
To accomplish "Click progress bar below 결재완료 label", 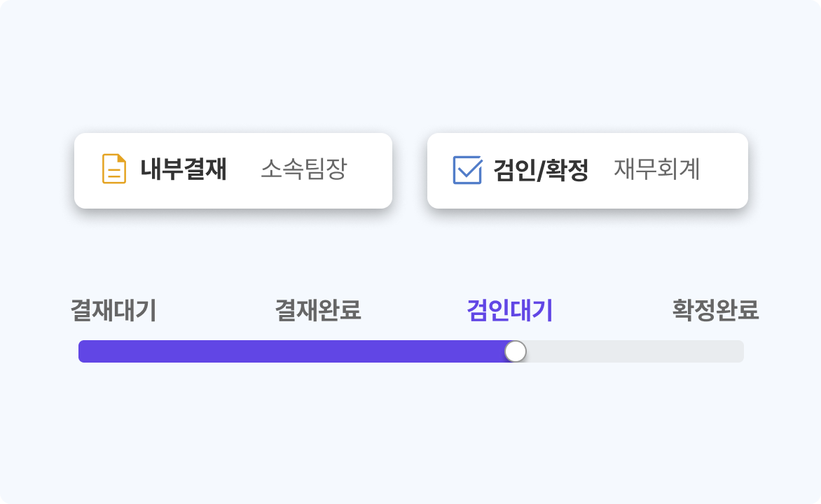I will pos(317,351).
